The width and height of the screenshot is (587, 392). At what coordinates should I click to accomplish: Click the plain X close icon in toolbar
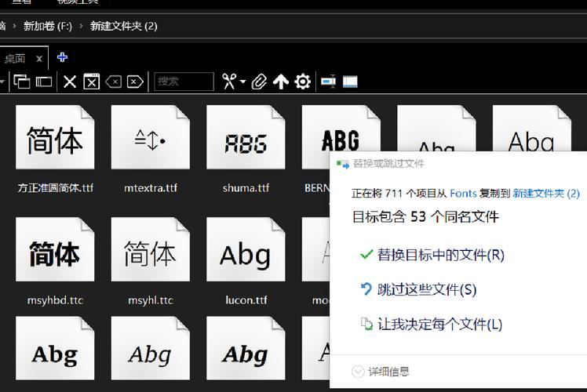[x=70, y=82]
